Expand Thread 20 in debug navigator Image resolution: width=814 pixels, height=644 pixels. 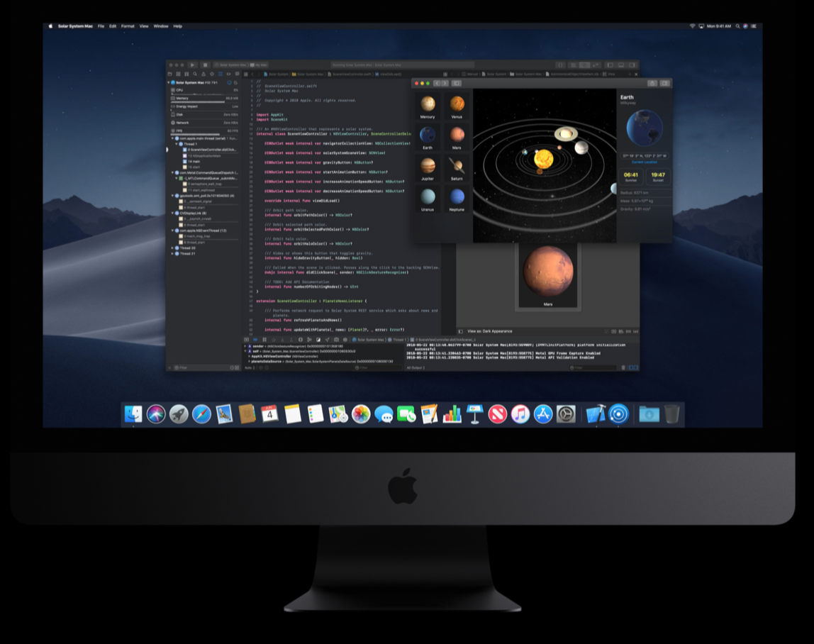(172, 248)
